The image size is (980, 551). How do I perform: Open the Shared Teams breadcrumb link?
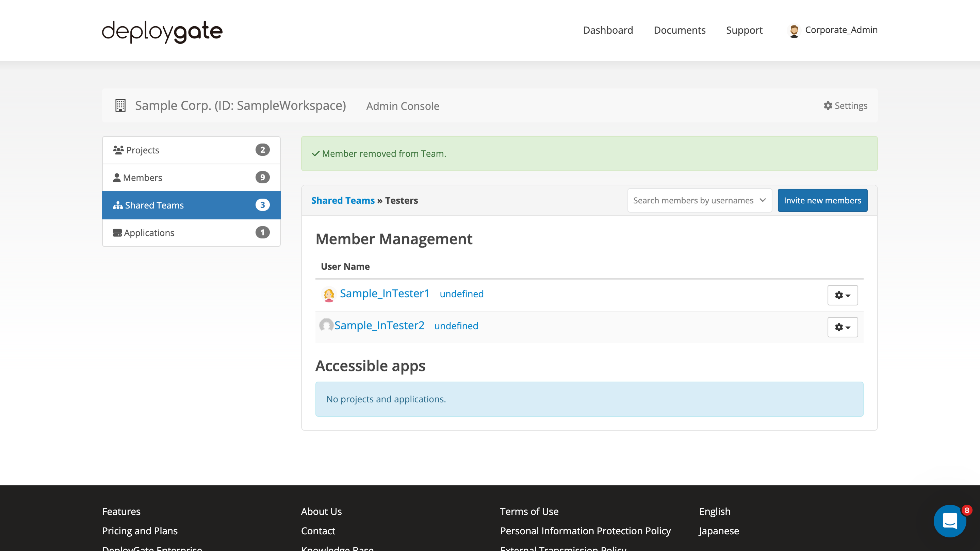point(343,200)
